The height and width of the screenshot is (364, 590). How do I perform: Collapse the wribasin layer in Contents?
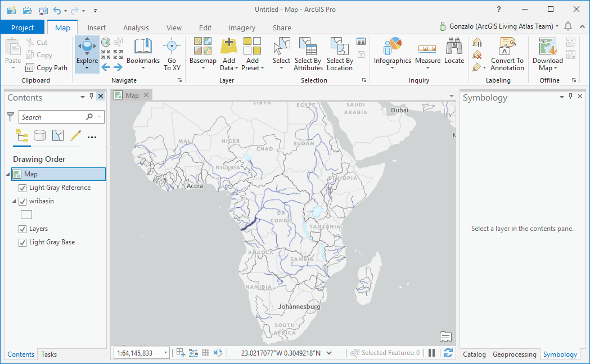15,201
